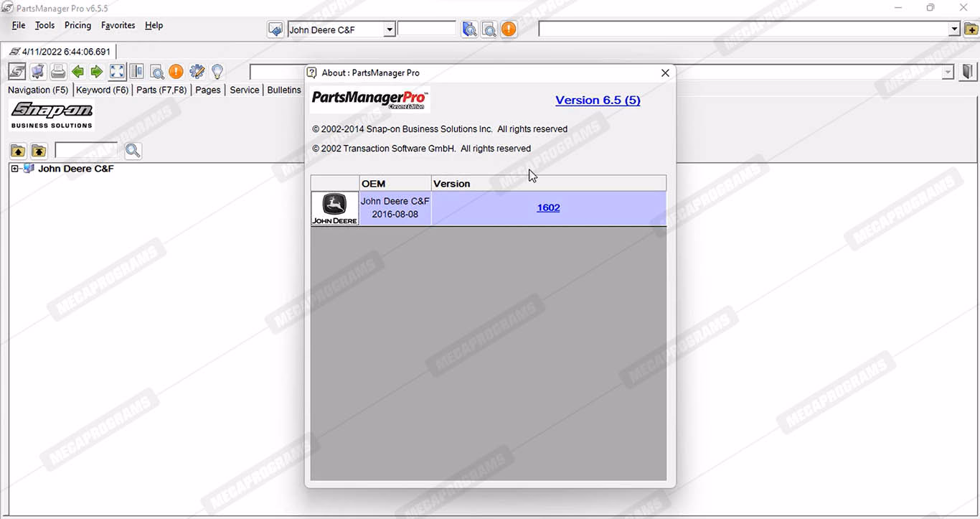Minimize the PartsManager Pro window
Image resolution: width=980 pixels, height=519 pixels.
[x=898, y=8]
